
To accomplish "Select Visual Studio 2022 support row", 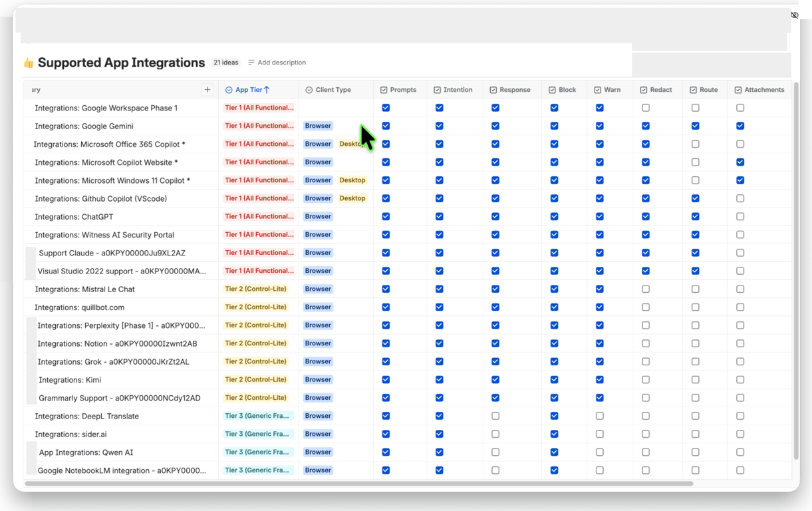I will 122,271.
